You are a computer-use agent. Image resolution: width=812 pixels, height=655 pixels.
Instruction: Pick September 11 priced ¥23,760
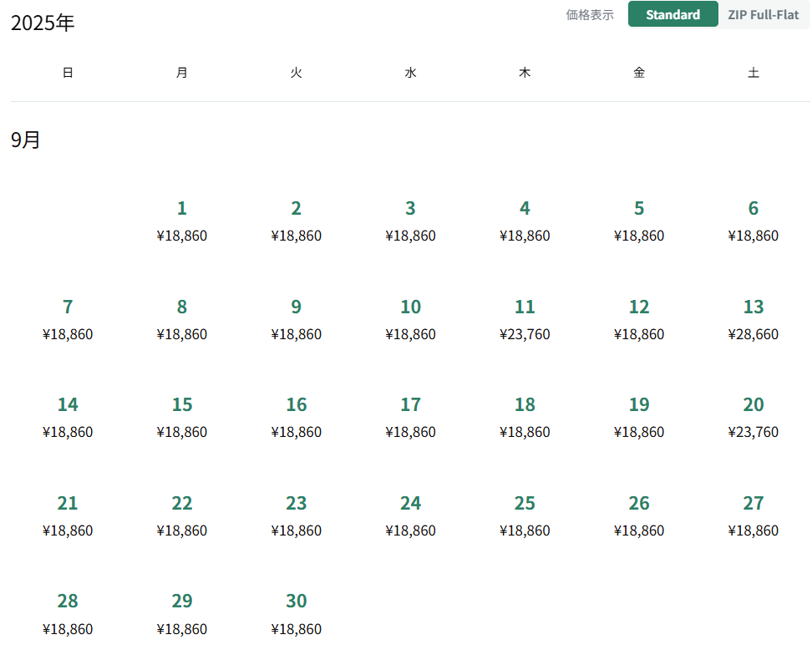point(525,319)
